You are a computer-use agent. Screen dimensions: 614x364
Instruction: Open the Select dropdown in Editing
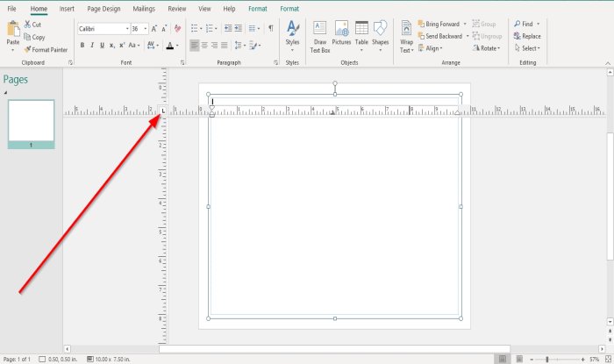click(x=527, y=48)
